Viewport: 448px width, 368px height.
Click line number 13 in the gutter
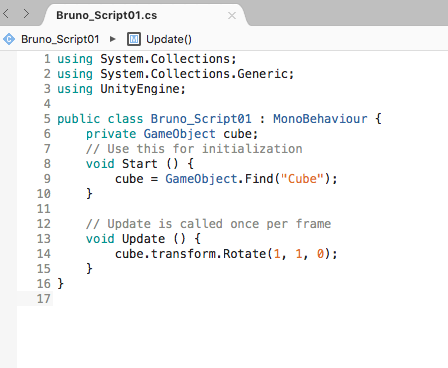click(44, 239)
